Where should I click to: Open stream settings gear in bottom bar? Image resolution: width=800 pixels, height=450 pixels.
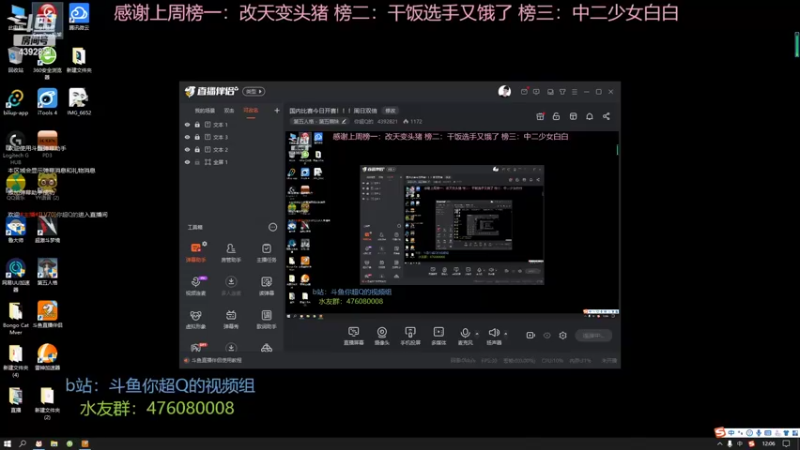[563, 335]
